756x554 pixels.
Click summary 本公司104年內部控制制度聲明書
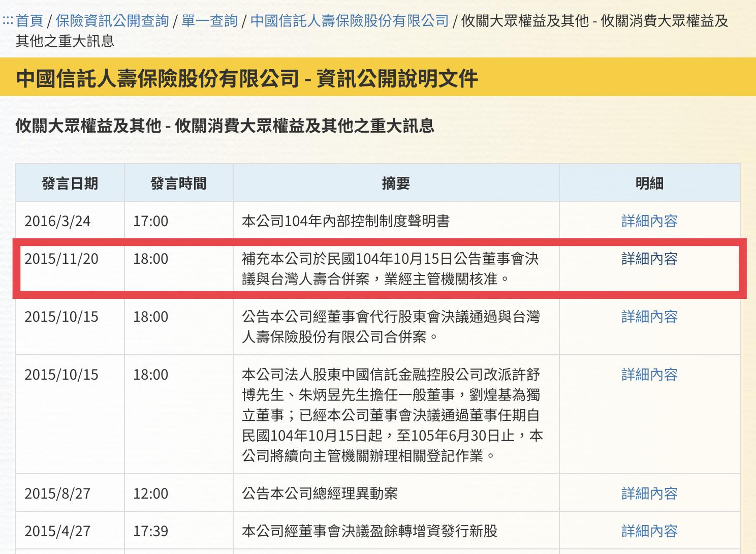point(345,221)
